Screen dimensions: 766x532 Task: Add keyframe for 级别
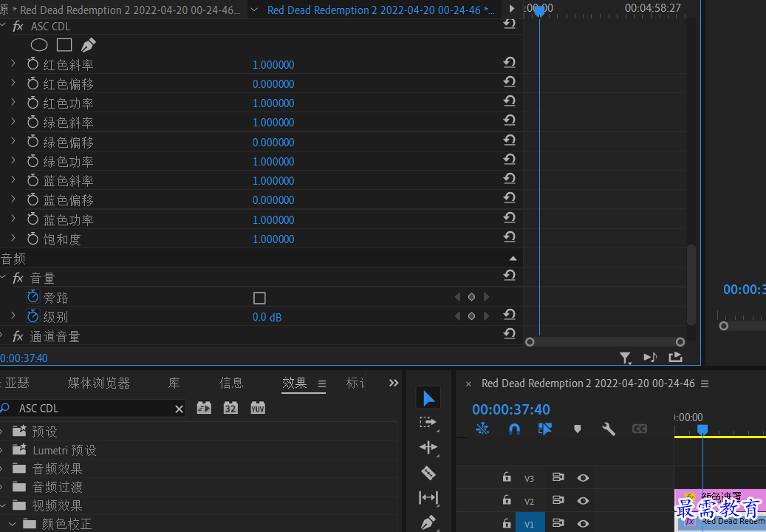[x=471, y=316]
